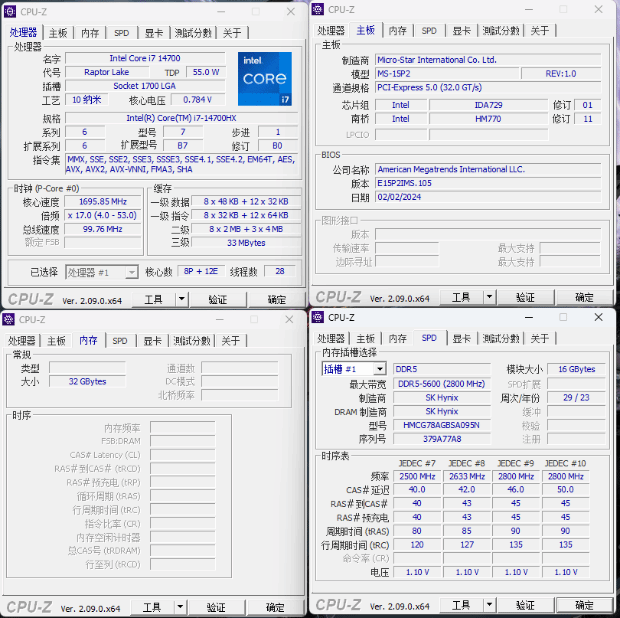Click part number HMCG78AGBSA095N
620x618 pixels.
coord(442,425)
